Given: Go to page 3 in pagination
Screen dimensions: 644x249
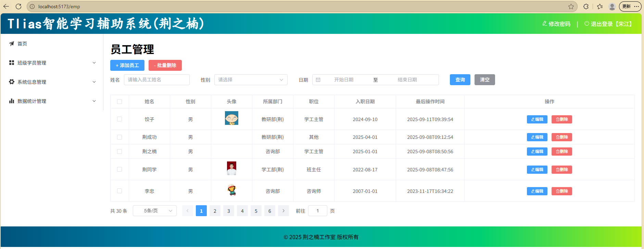Looking at the screenshot, I should tap(229, 211).
